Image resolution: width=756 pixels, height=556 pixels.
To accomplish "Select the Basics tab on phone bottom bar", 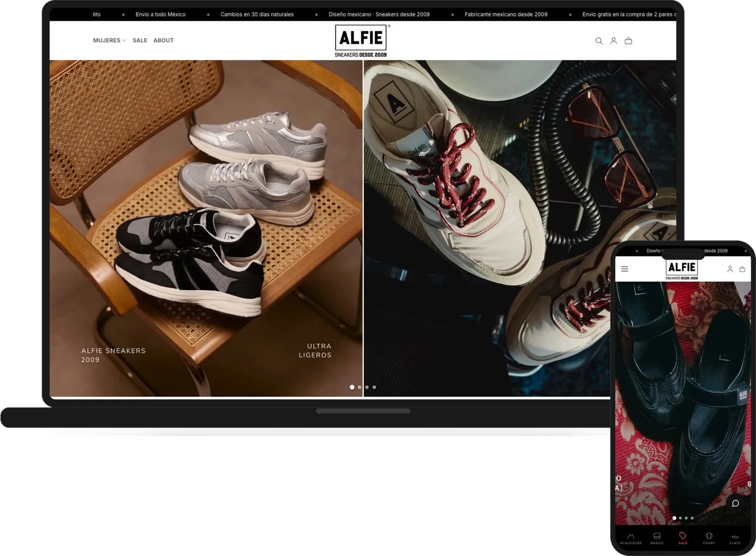I will pyautogui.click(x=657, y=538).
